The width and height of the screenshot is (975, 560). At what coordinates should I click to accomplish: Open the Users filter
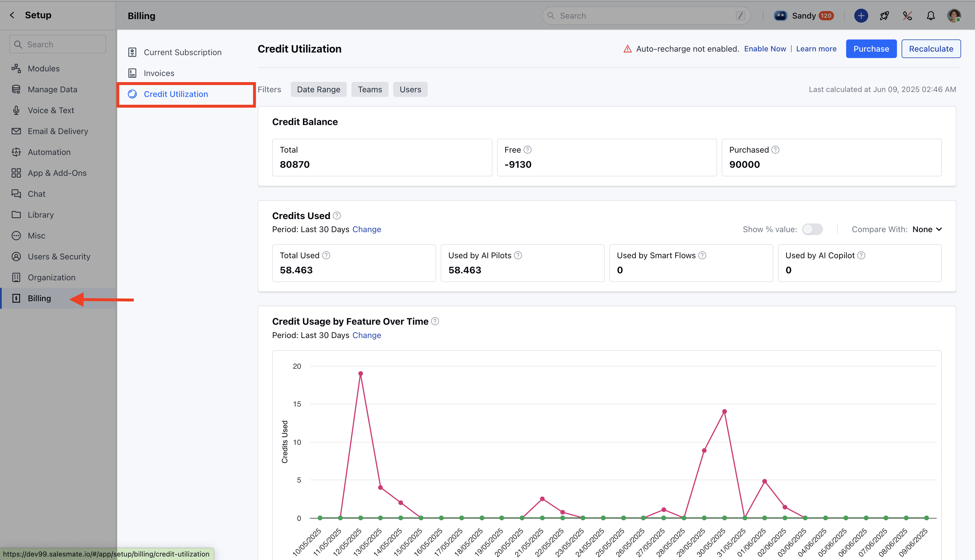(x=410, y=89)
